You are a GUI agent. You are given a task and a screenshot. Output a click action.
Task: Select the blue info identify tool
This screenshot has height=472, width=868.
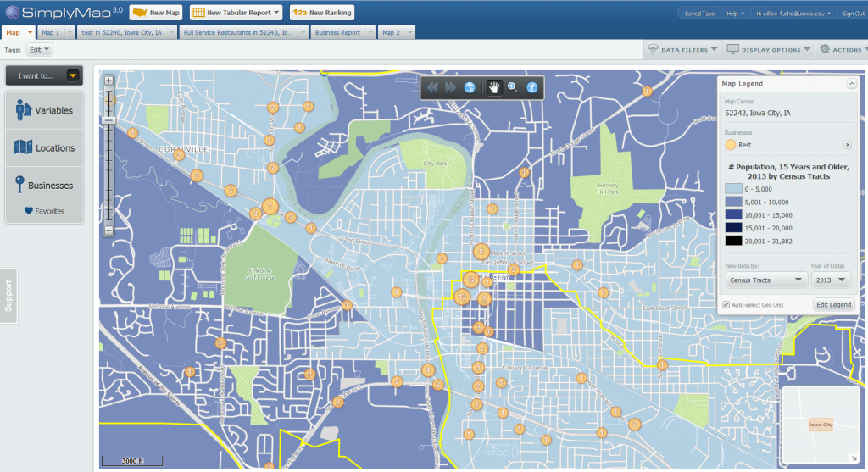coord(532,87)
